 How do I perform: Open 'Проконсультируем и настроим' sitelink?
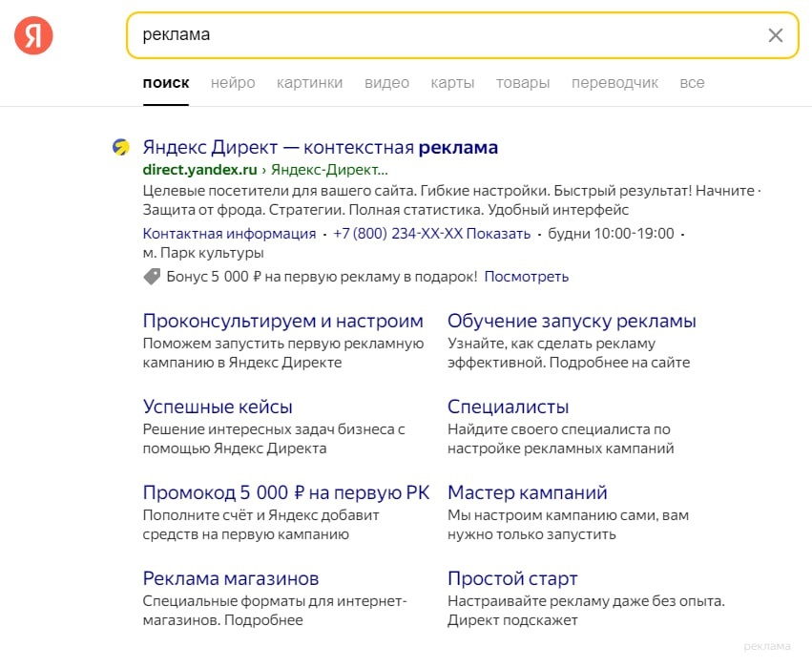click(x=282, y=321)
